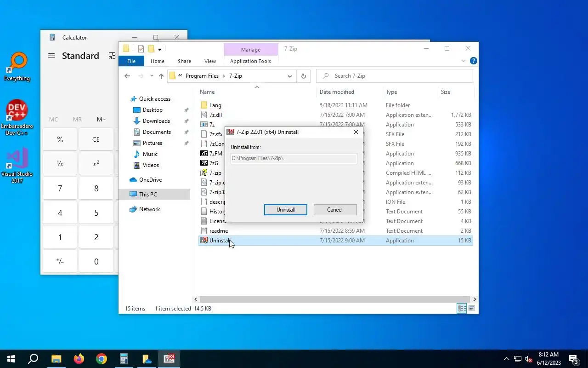Open Customize Quick Access Toolbar dropdown
The height and width of the screenshot is (368, 588).
click(160, 49)
